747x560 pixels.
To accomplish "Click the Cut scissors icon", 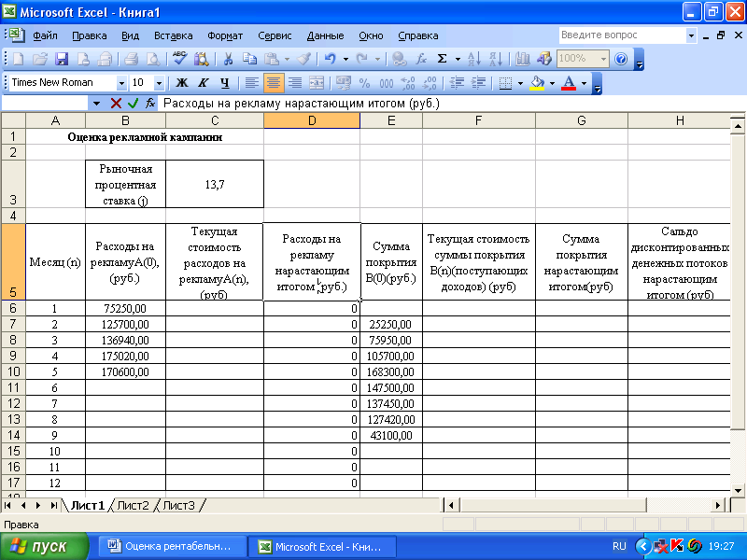I will (x=228, y=59).
